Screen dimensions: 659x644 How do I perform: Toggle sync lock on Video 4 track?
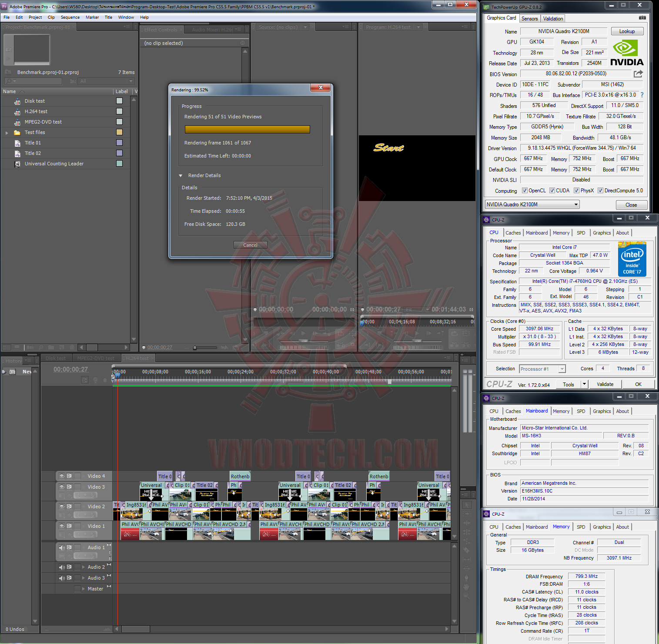click(69, 476)
